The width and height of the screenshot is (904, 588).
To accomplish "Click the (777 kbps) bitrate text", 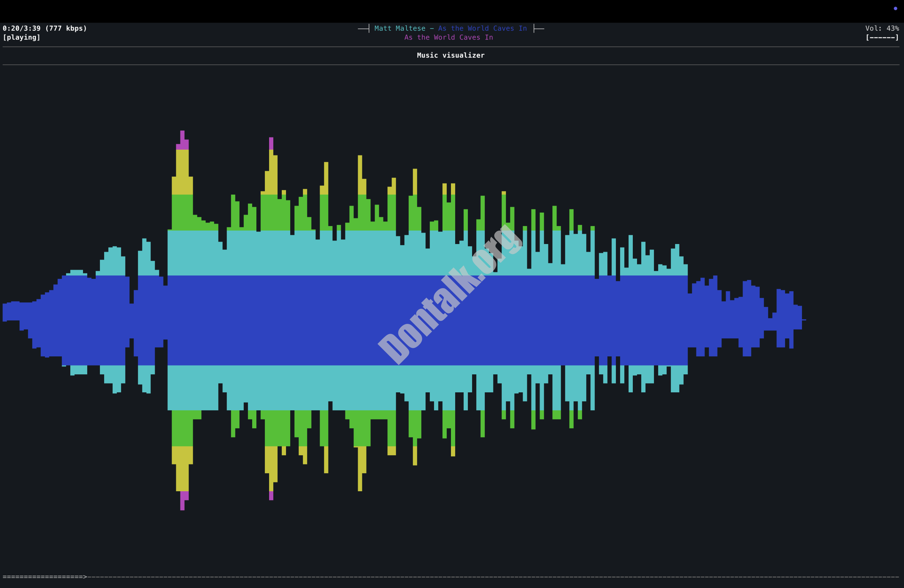I will (66, 29).
